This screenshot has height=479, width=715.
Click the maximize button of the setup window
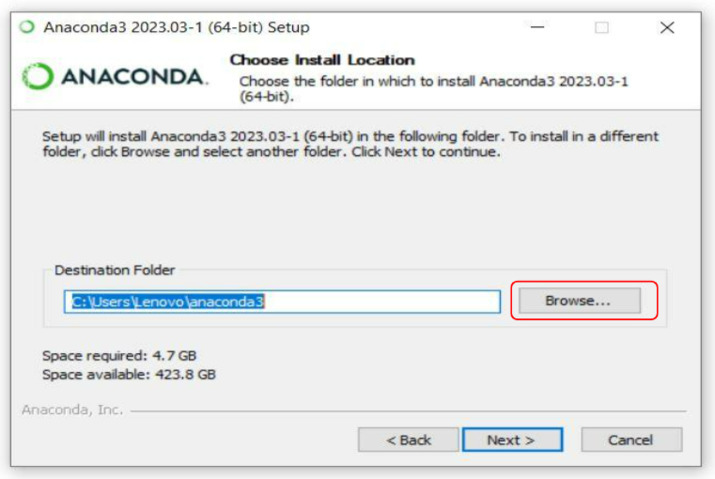pos(602,28)
